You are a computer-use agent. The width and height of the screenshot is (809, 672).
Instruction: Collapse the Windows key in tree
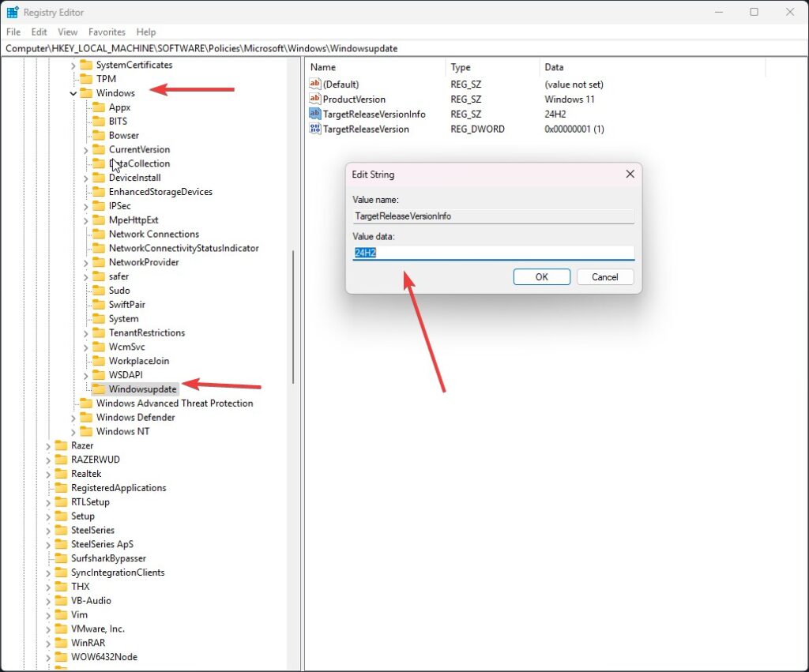pyautogui.click(x=73, y=93)
